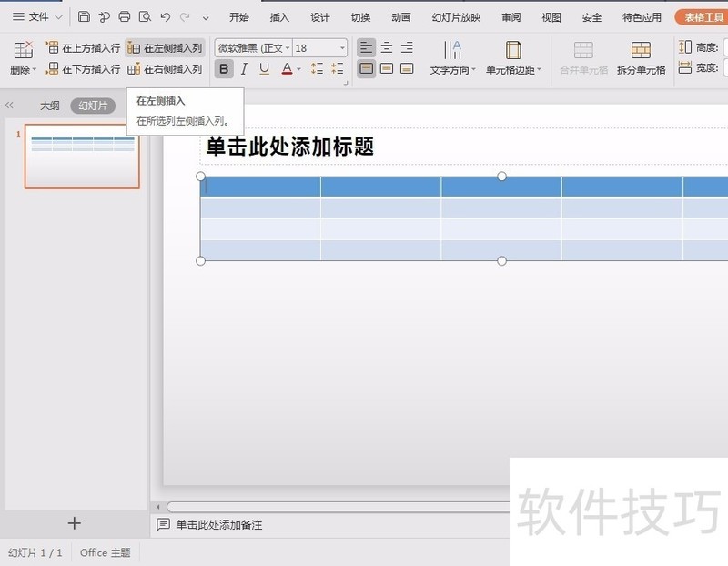Click 拆分单元格 split cells button
This screenshot has height=566, width=728.
click(x=642, y=58)
